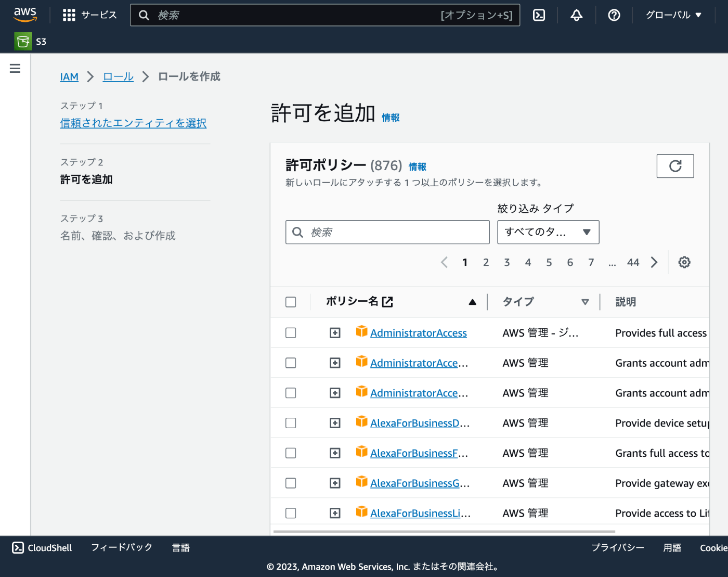Open the 絞り込みタイプ filter dropdown

pyautogui.click(x=548, y=232)
